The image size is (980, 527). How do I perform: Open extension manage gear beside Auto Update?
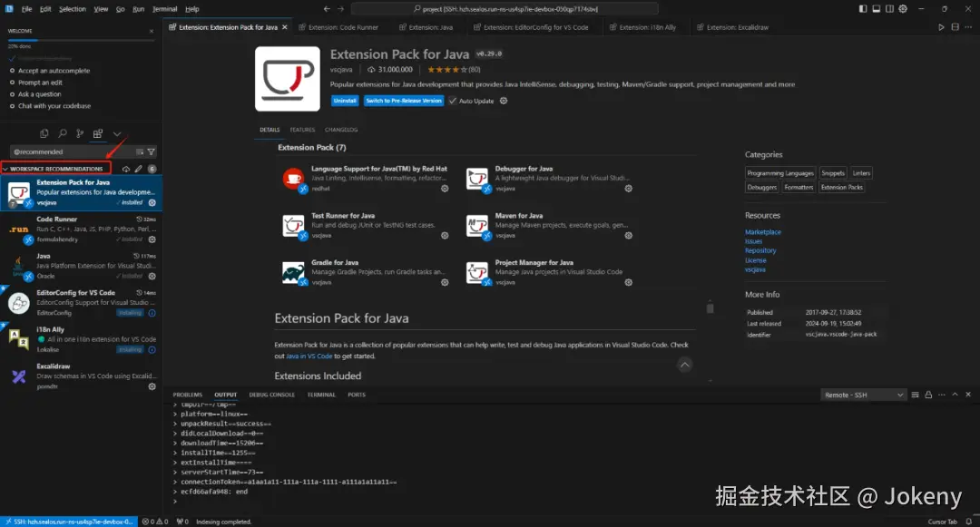pyautogui.click(x=504, y=101)
